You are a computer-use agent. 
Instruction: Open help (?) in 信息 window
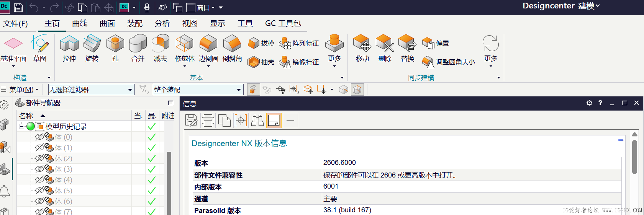(600, 103)
